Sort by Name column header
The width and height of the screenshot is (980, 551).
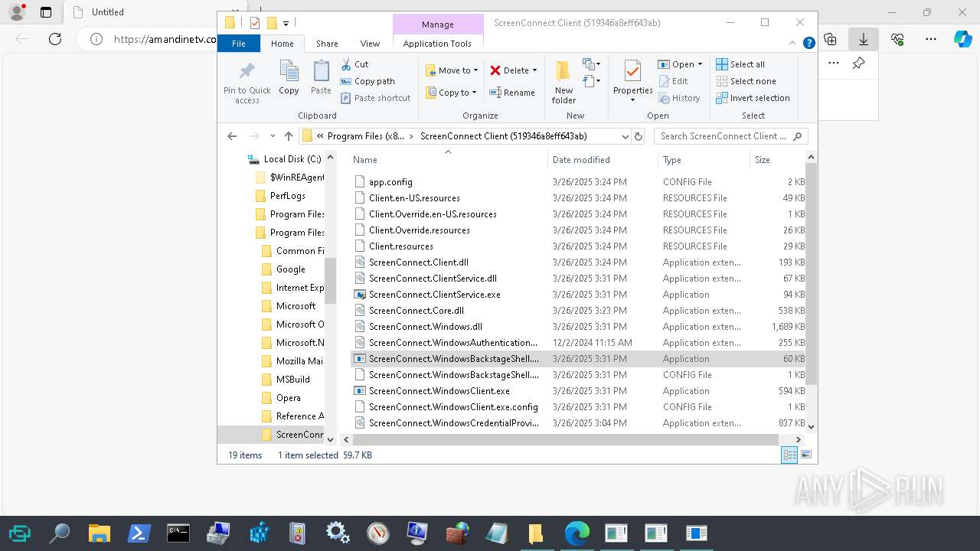coord(448,159)
